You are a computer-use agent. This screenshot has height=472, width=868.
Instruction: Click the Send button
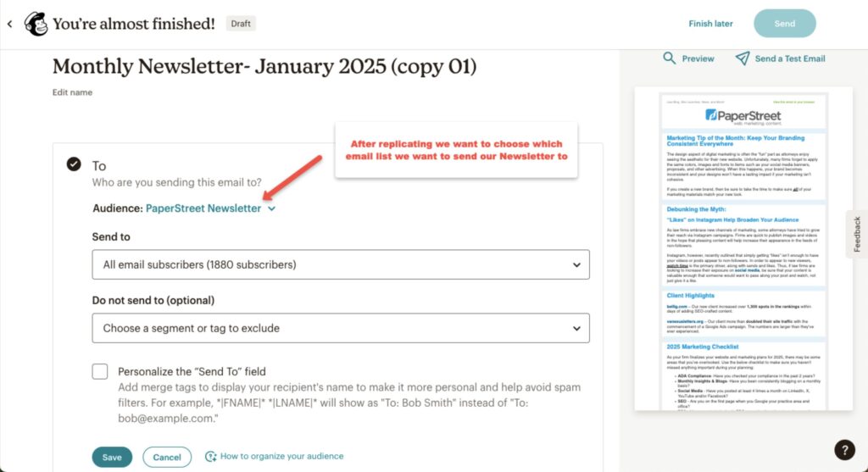(784, 24)
